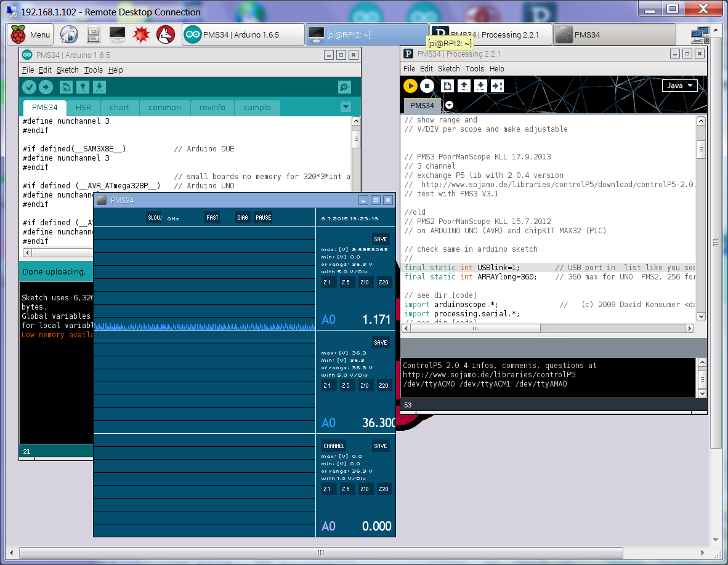Image resolution: width=728 pixels, height=565 pixels.
Task: Open the Raspberry Pi Menu
Action: coord(31,35)
